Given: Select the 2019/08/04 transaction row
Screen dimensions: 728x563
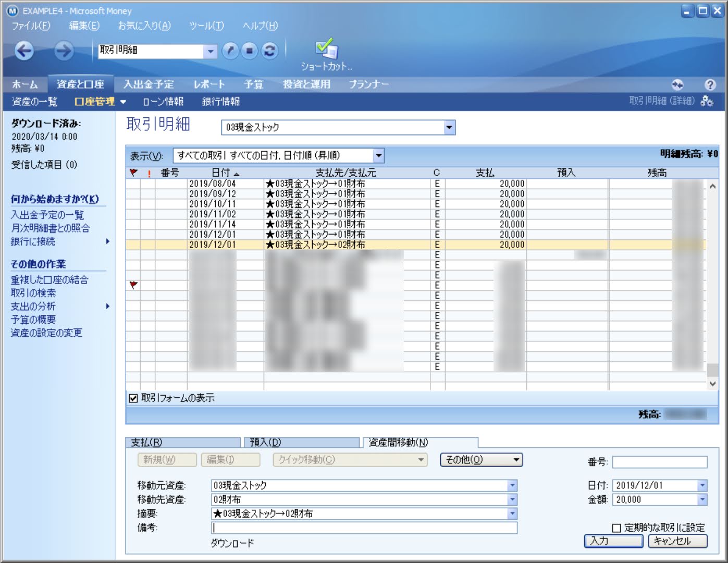Looking at the screenshot, I should (x=415, y=183).
